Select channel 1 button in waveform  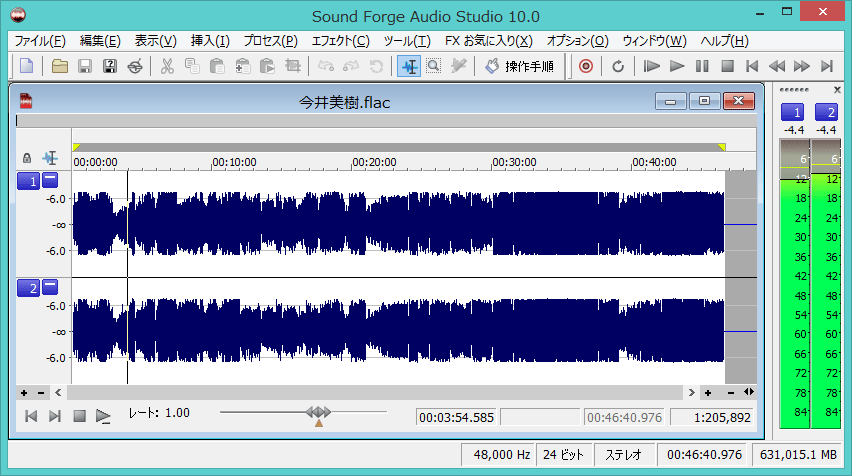tap(28, 181)
